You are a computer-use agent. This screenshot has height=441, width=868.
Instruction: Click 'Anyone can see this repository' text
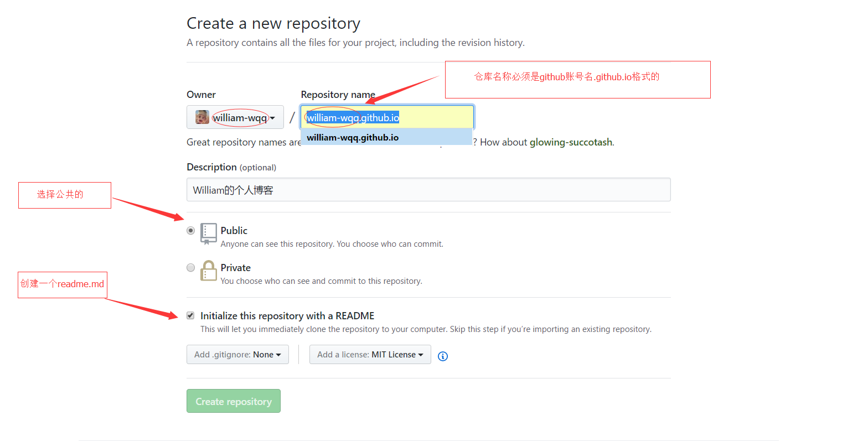(x=332, y=244)
